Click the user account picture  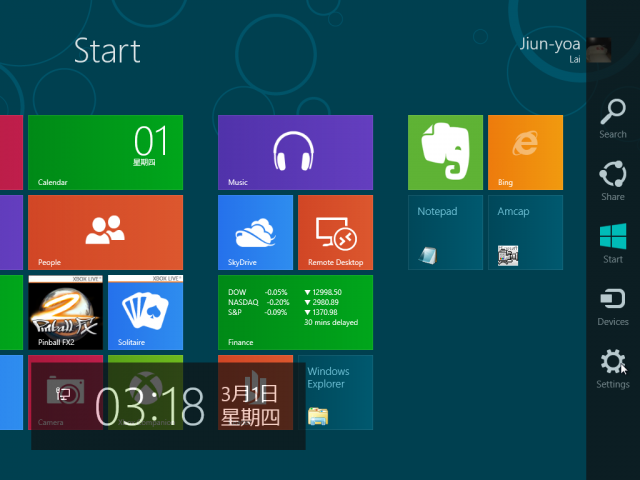(599, 50)
